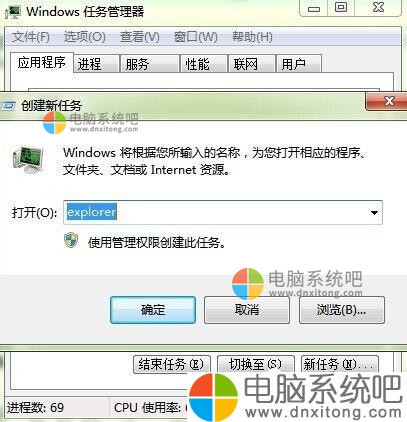
Task: Click the Run computer icon in dialog
Action: pyautogui.click(x=28, y=159)
